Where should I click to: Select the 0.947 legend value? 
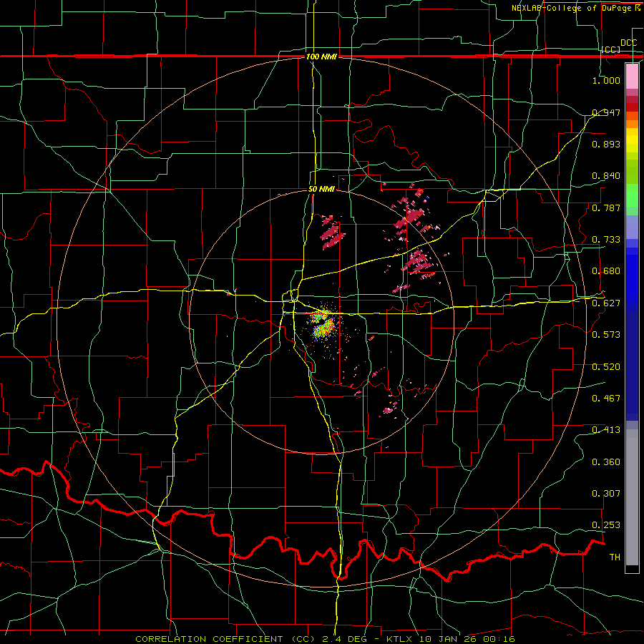click(606, 112)
